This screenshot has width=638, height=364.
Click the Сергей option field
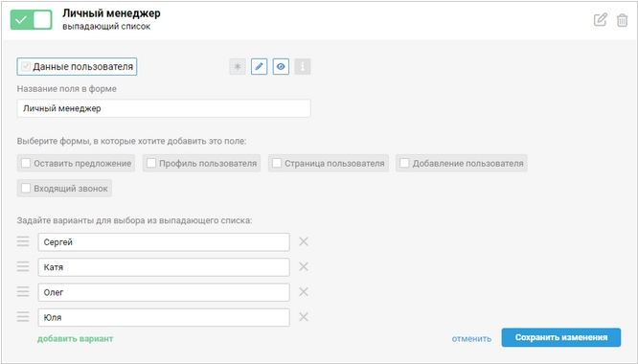point(164,242)
